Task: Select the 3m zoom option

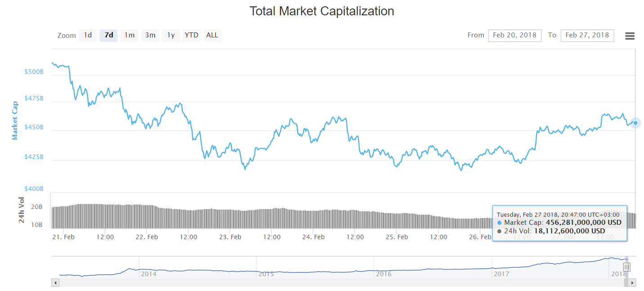Action: [x=150, y=35]
